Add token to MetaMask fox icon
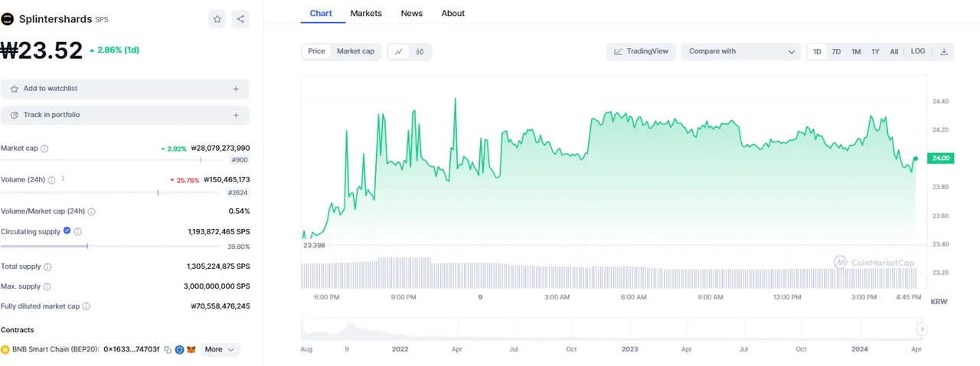This screenshot has height=366, width=980. coord(191,350)
